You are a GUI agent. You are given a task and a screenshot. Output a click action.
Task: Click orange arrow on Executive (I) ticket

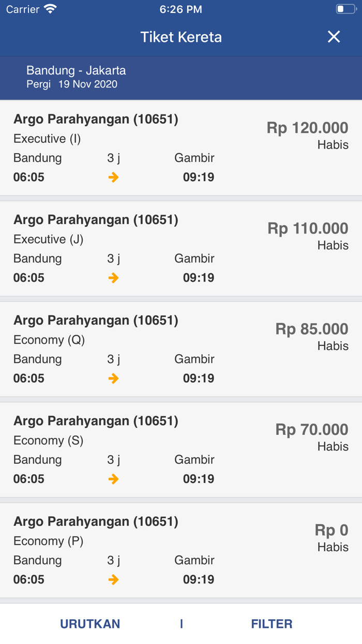click(113, 177)
